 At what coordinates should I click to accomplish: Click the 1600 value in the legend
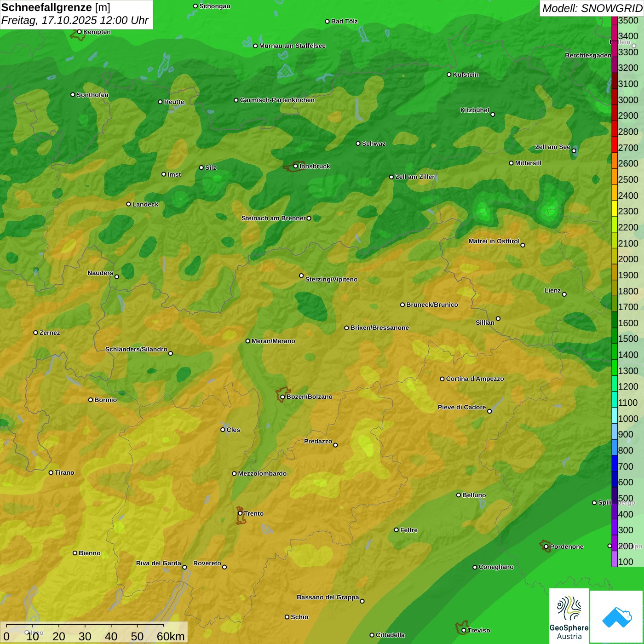click(628, 323)
